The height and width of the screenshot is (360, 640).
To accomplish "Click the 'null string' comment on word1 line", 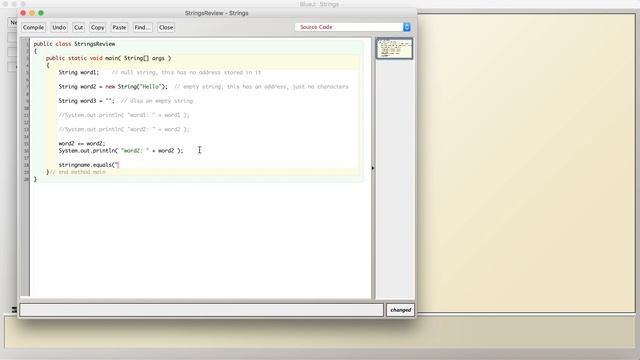I will pyautogui.click(x=186, y=72).
